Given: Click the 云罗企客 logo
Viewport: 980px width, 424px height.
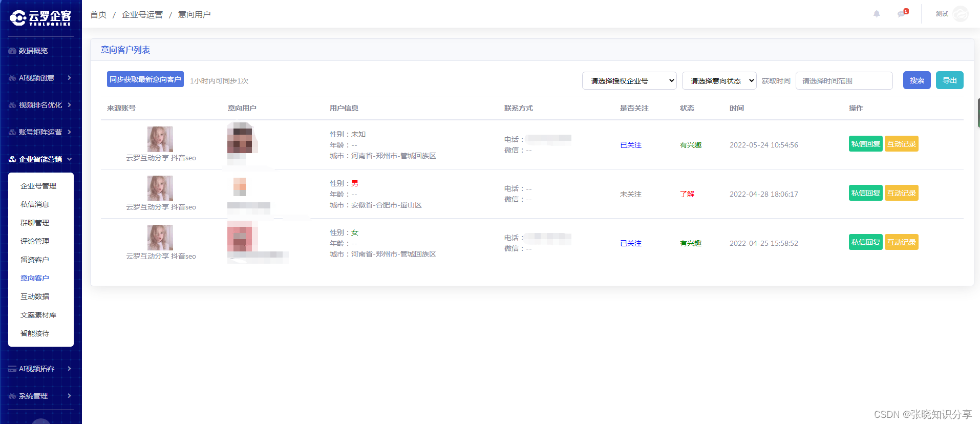Looking at the screenshot, I should click(40, 18).
